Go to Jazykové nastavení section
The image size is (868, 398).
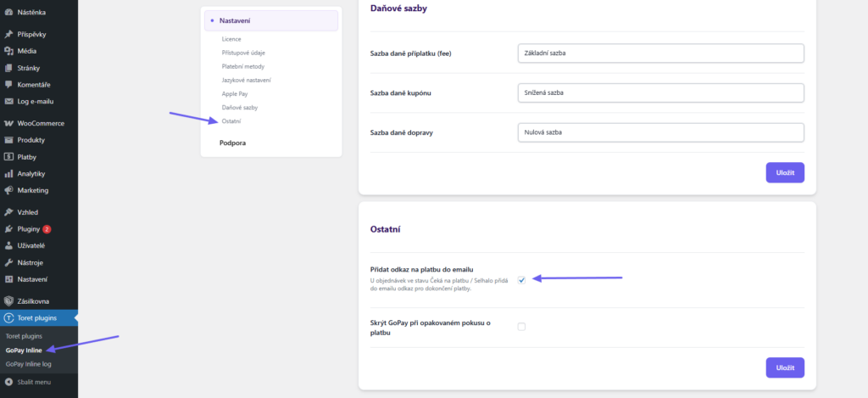click(x=247, y=81)
